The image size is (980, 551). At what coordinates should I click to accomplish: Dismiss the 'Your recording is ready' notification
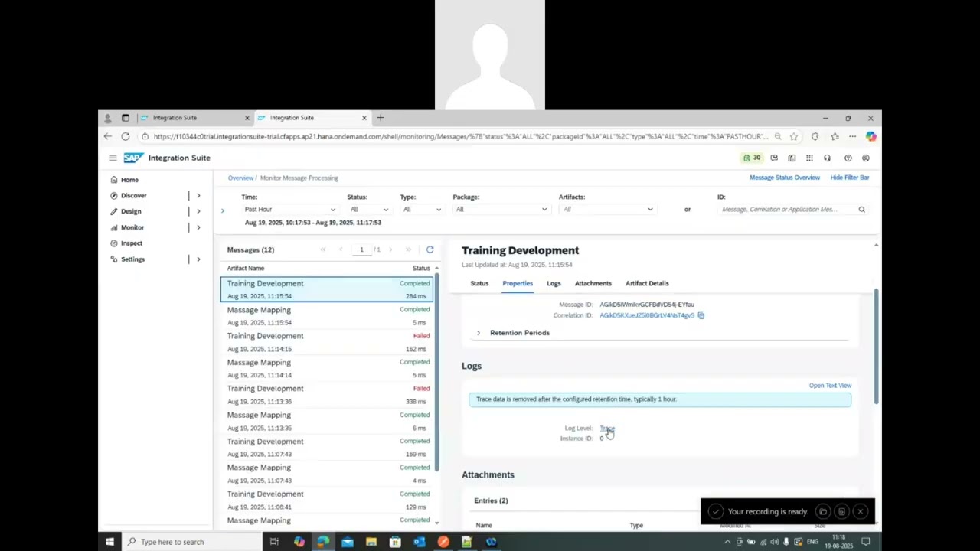tap(861, 511)
